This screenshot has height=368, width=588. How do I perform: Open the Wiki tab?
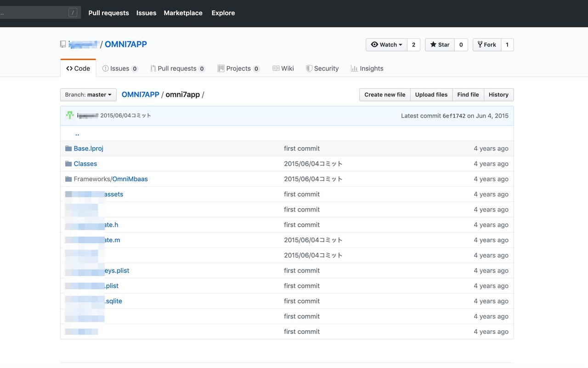pyautogui.click(x=283, y=68)
